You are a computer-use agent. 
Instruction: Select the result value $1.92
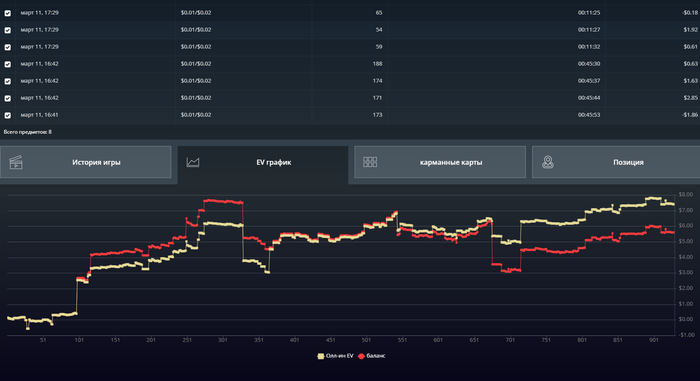(x=691, y=30)
